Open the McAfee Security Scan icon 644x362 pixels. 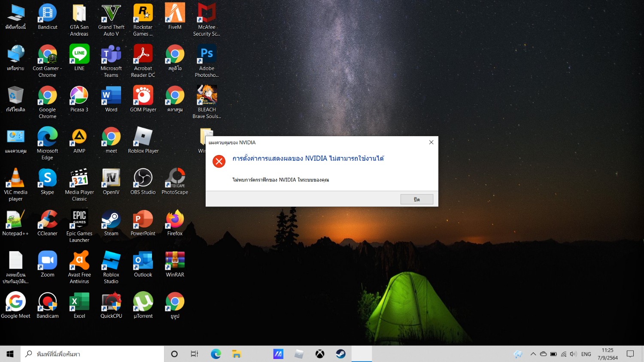click(207, 20)
